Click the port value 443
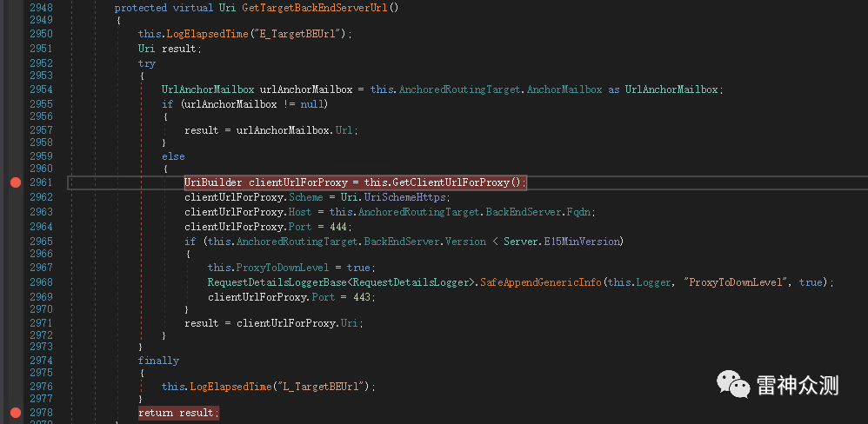 click(364, 297)
